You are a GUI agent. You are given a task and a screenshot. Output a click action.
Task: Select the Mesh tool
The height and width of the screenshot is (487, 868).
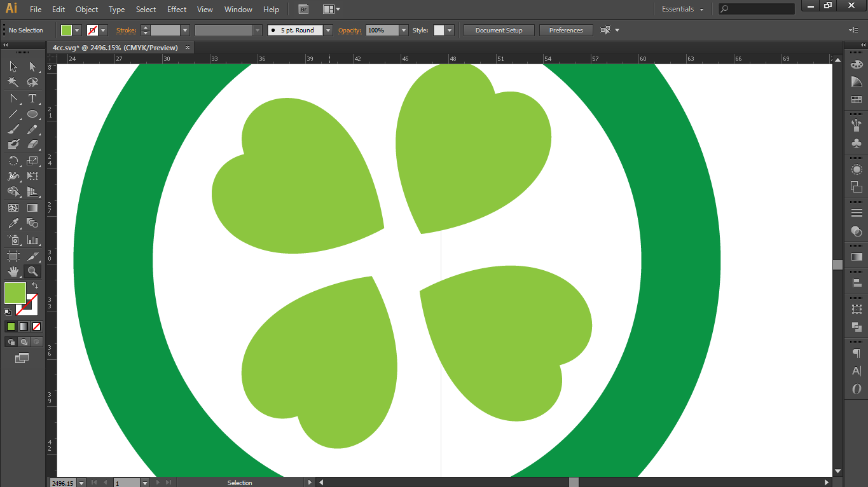13,208
